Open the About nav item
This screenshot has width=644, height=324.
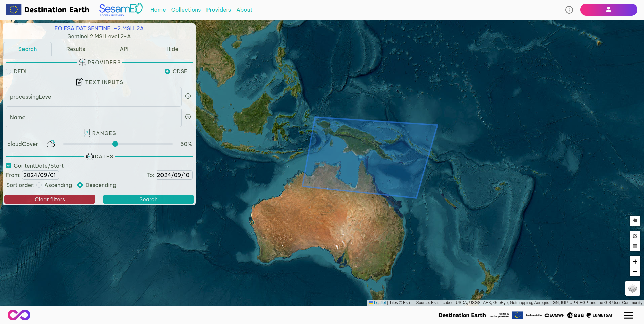(x=244, y=10)
